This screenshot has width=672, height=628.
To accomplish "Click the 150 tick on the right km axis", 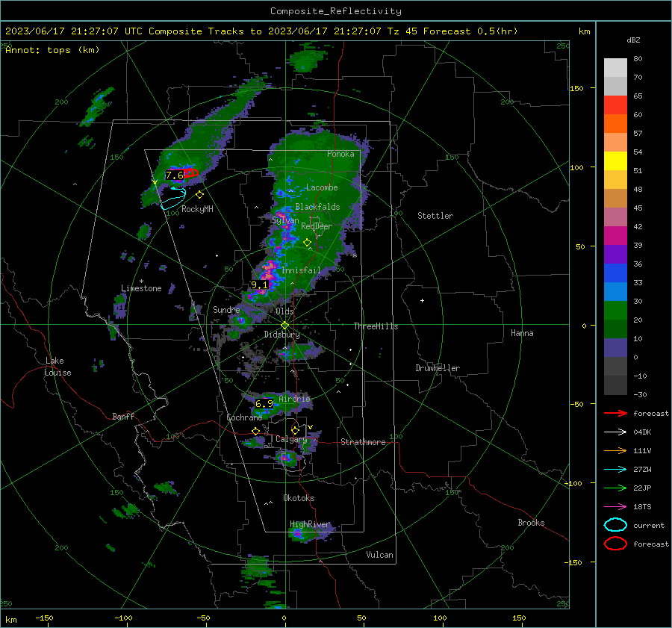I will coord(576,88).
